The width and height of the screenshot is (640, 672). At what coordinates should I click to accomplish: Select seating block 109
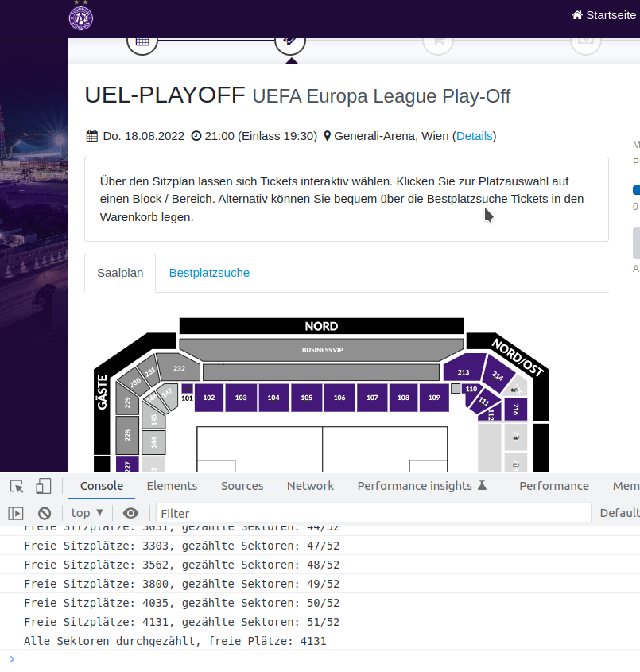tap(434, 398)
